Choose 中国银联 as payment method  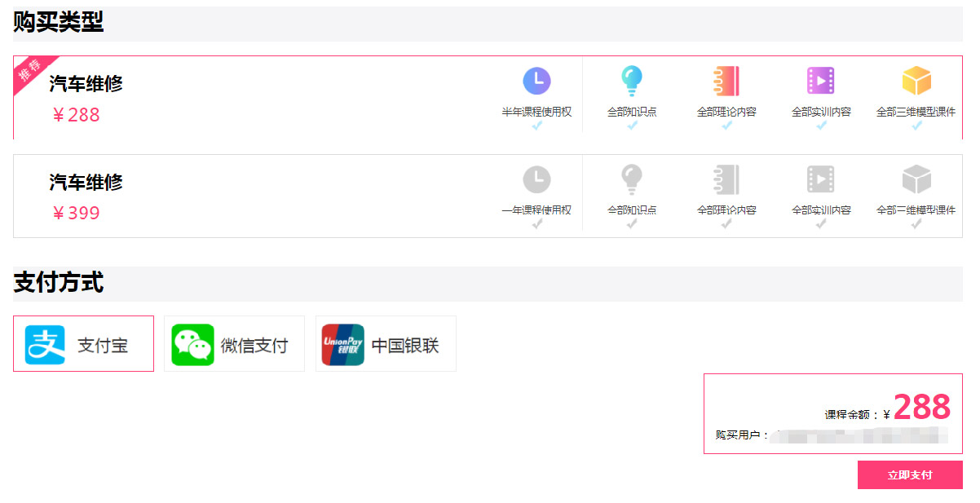(x=386, y=344)
